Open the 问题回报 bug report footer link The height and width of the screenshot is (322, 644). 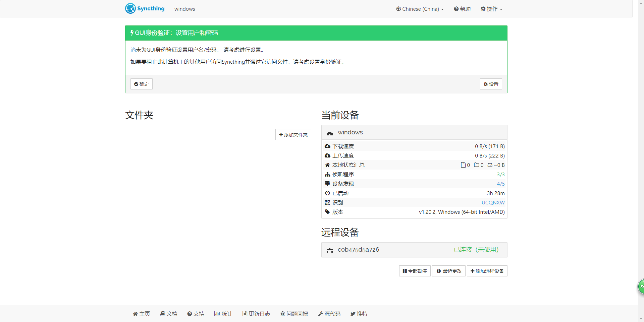coord(294,314)
